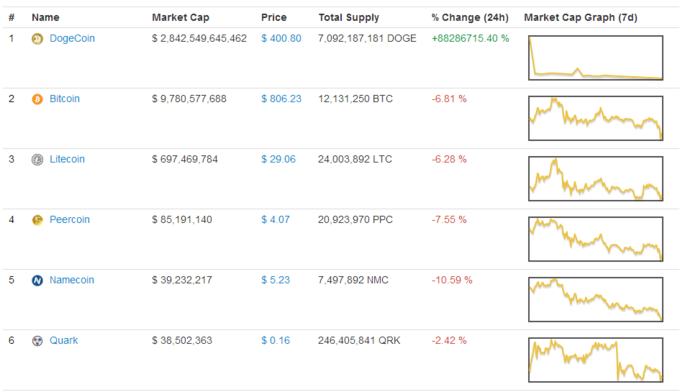The image size is (680, 392).
Task: Sort by Market Cap column header
Action: [180, 17]
